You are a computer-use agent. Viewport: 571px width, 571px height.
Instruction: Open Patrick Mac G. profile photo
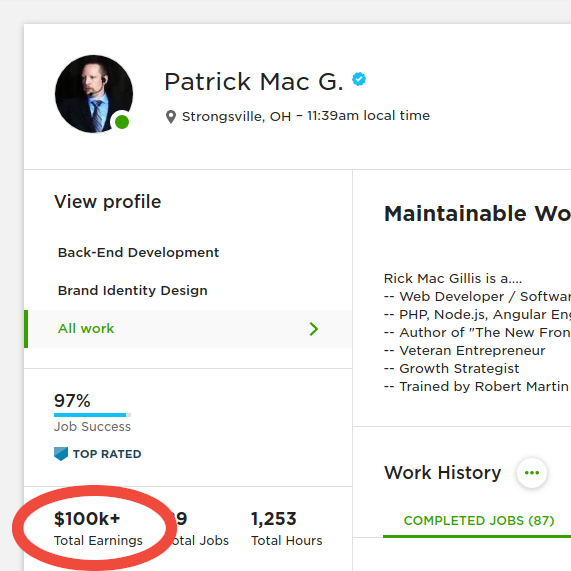point(94,94)
